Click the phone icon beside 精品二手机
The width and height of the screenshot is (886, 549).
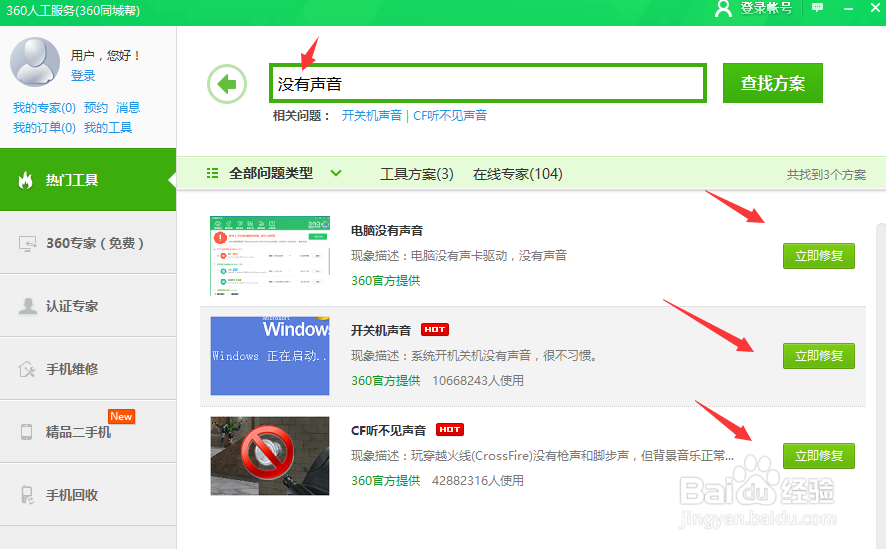(x=26, y=432)
